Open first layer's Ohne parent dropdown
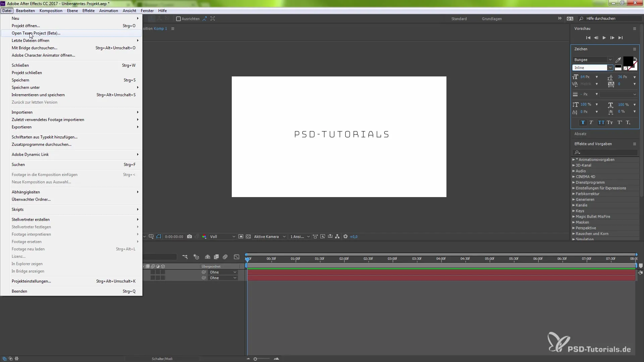 click(223, 272)
